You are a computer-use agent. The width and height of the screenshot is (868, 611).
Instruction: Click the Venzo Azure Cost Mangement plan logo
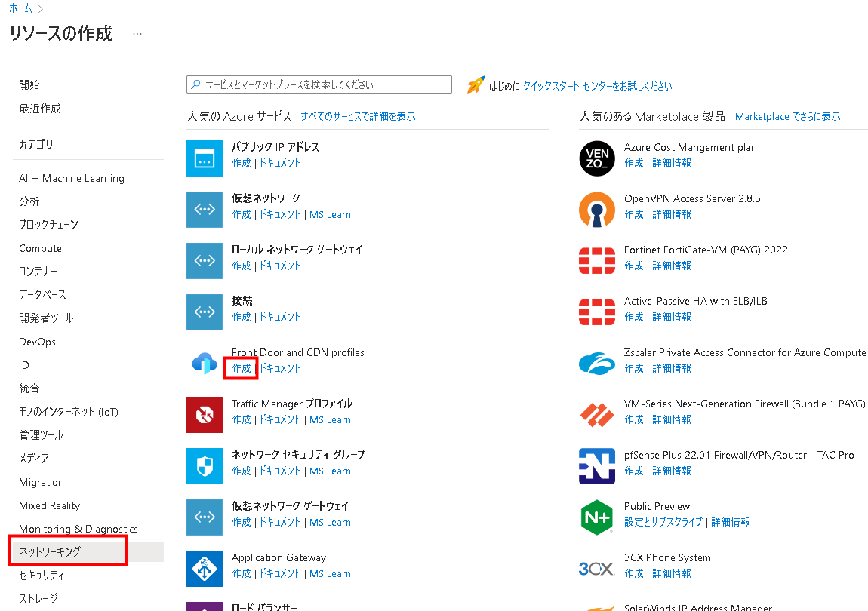[x=597, y=158]
